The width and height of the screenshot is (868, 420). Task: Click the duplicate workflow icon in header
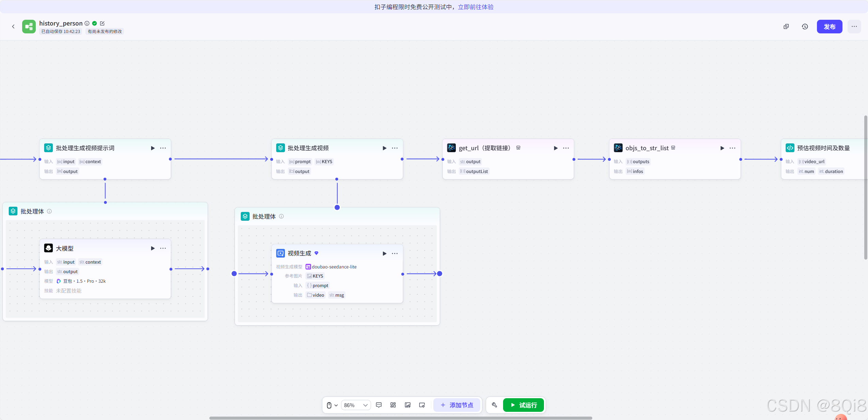click(x=786, y=27)
